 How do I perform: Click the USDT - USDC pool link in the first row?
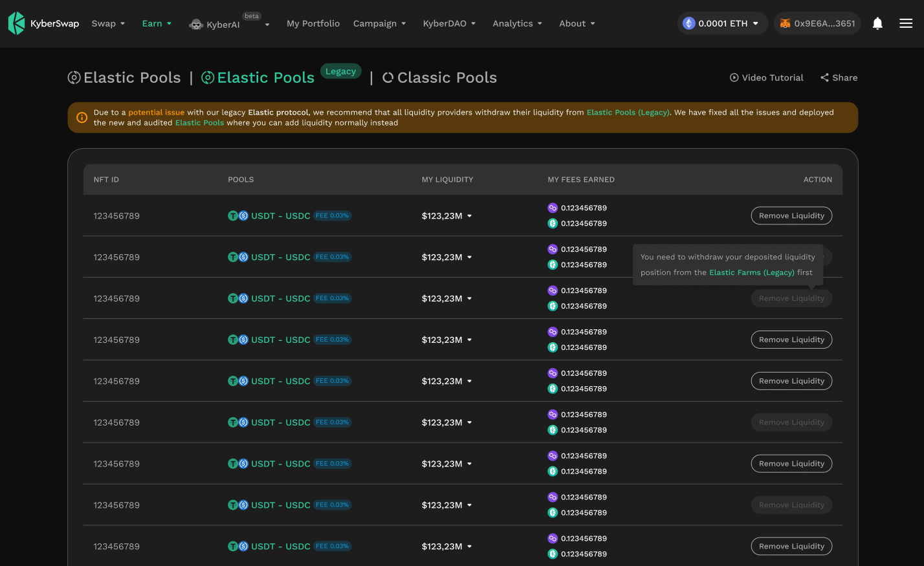pos(281,216)
